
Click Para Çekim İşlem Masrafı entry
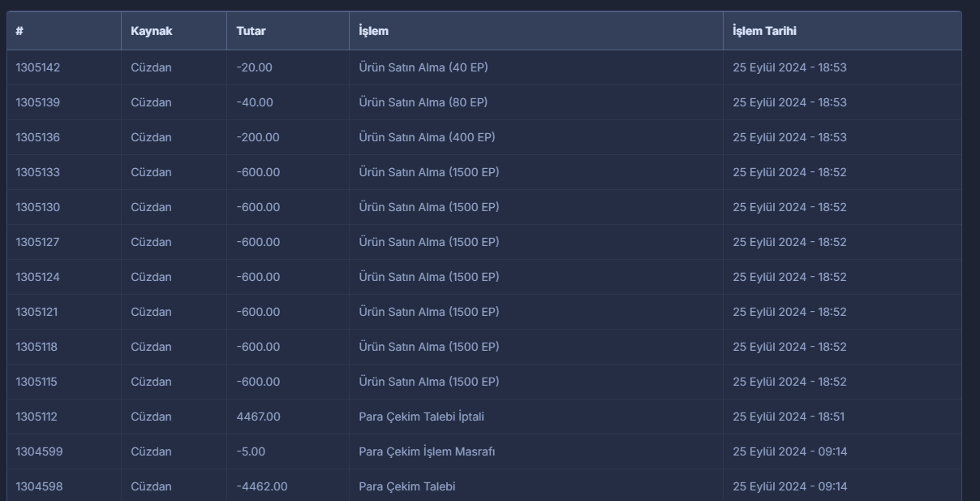427,451
